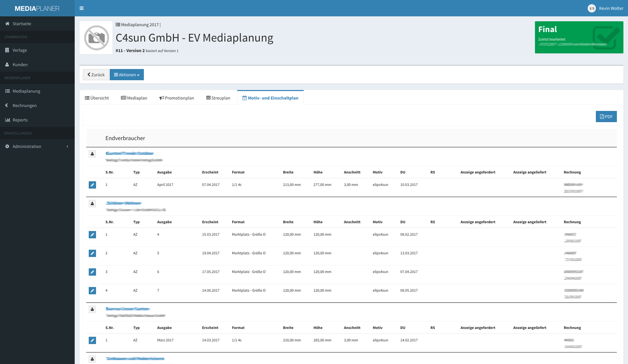The width and height of the screenshot is (628, 364).
Task: Open the blurred publisher link above März 2017
Action: tap(128, 308)
